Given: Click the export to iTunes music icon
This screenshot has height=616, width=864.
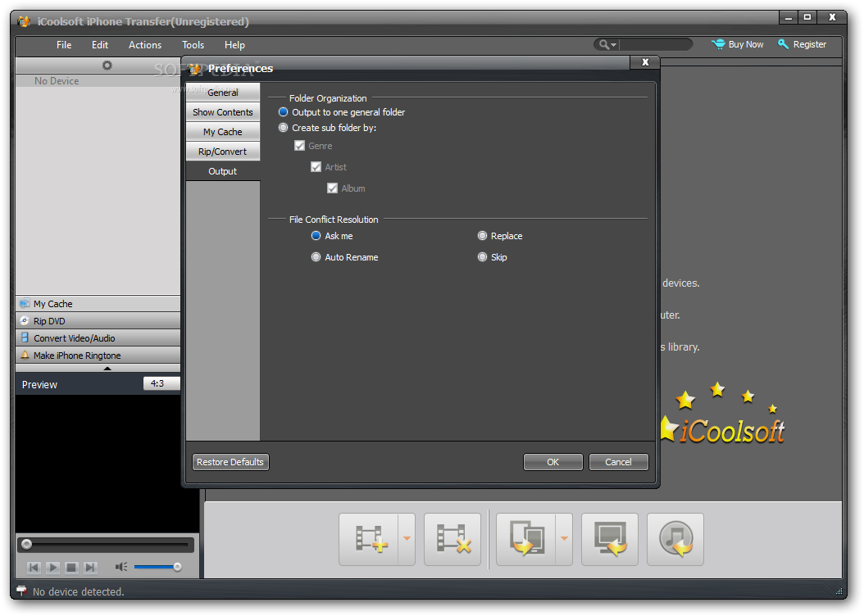Looking at the screenshot, I should point(675,540).
